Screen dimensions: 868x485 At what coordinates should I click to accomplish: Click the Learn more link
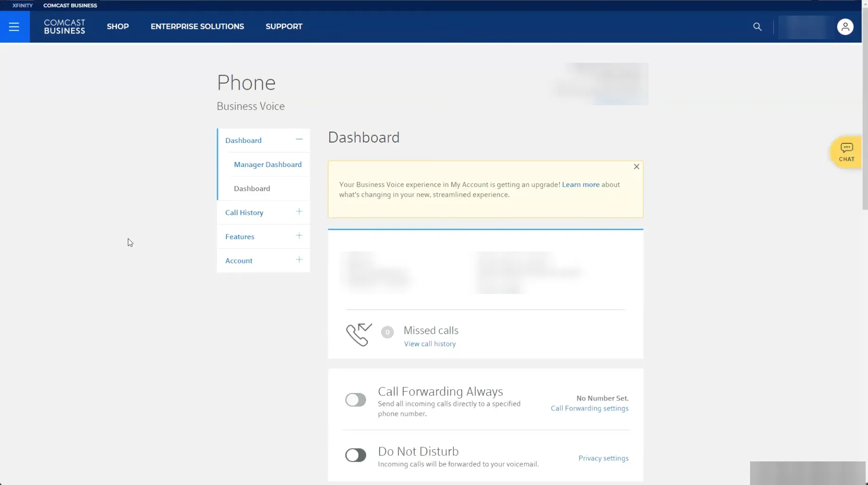coord(581,184)
